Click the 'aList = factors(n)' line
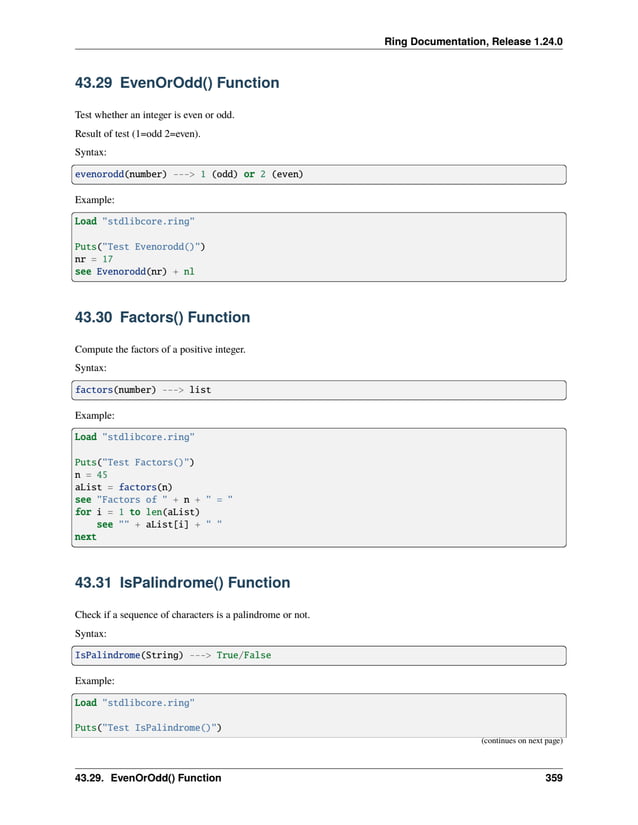638x825 pixels. 124,487
